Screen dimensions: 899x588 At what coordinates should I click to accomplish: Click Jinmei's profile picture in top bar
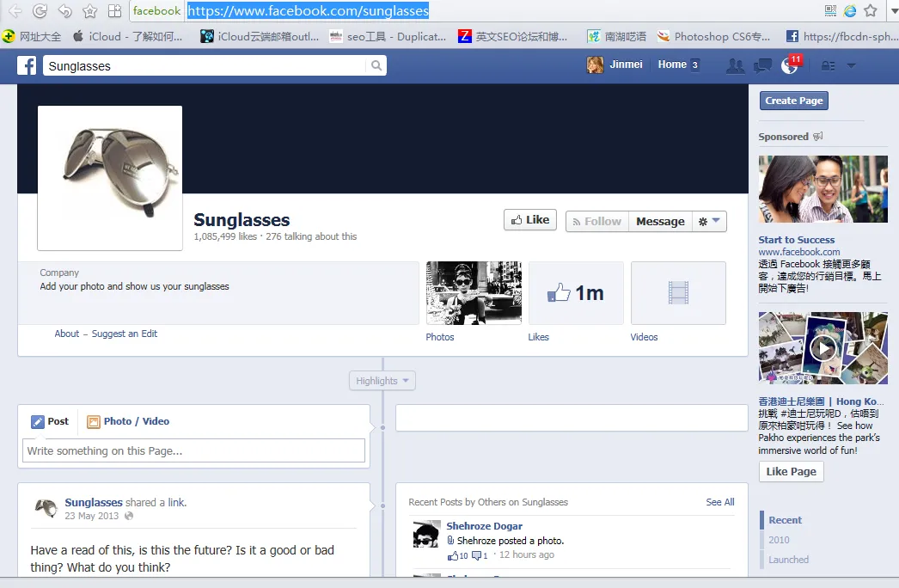click(595, 64)
